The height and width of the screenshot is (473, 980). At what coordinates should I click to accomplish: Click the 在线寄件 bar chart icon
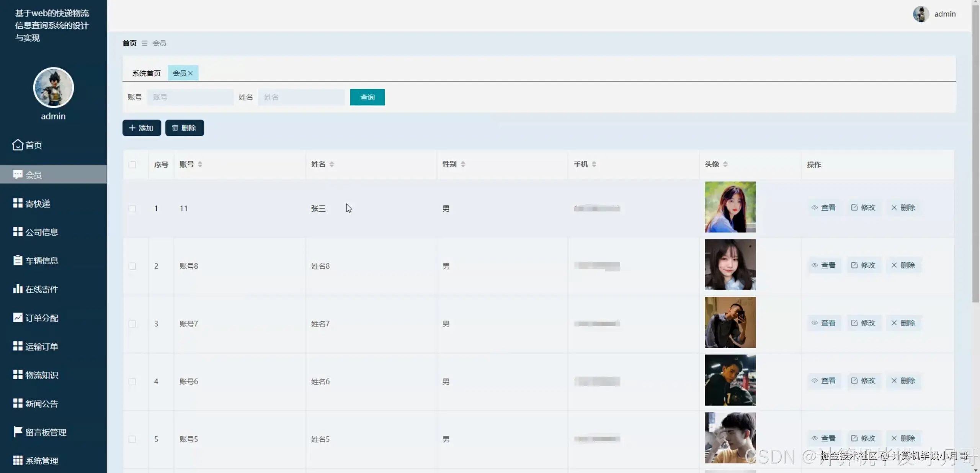[x=18, y=289]
